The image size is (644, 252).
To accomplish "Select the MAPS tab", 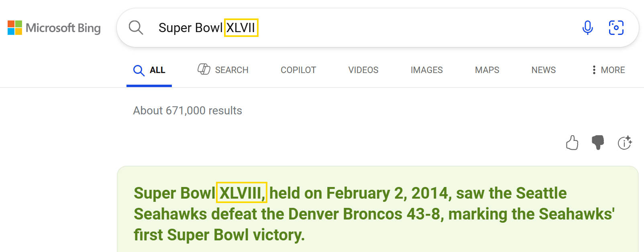I will (487, 70).
